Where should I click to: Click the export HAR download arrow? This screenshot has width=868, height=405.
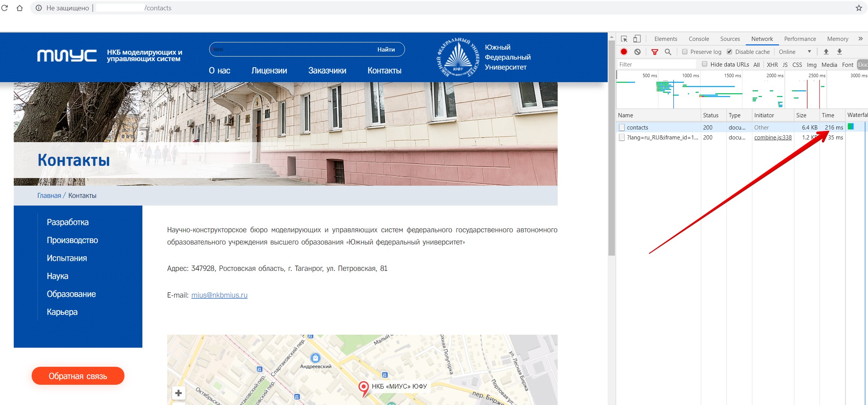coord(839,52)
